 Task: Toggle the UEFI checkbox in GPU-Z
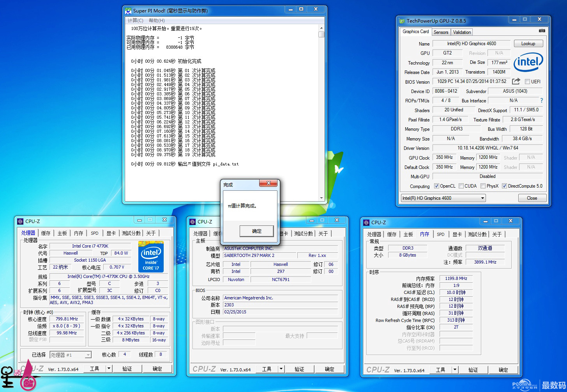[x=527, y=81]
